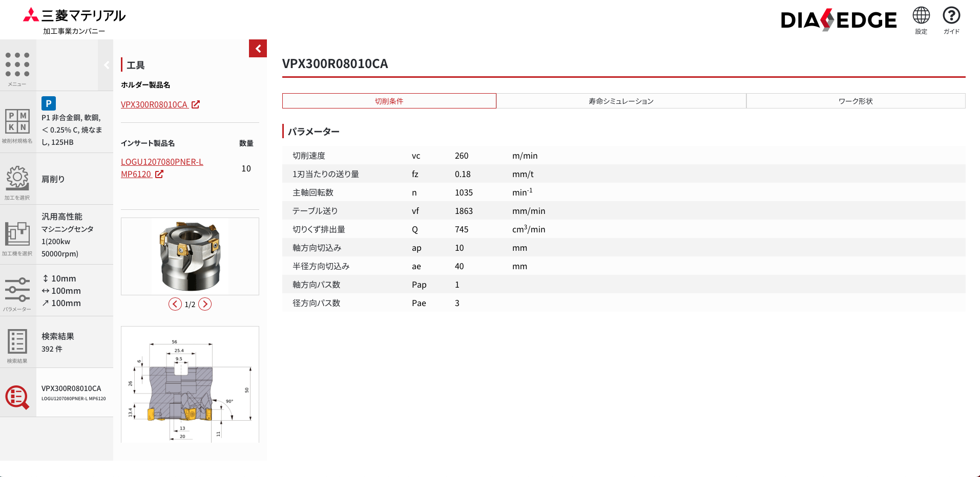Select the 肩削り machining entry
Image resolution: width=980 pixels, height=477 pixels.
53,179
